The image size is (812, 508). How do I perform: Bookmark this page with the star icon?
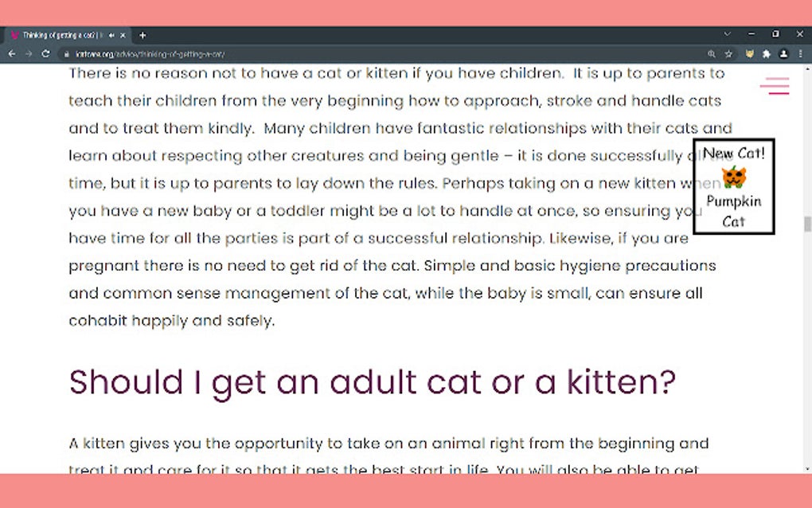728,54
